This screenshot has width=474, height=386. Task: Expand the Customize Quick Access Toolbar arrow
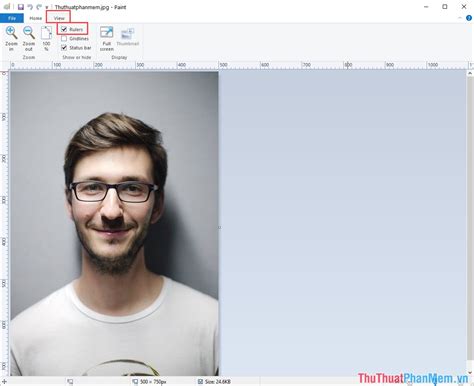coord(47,7)
